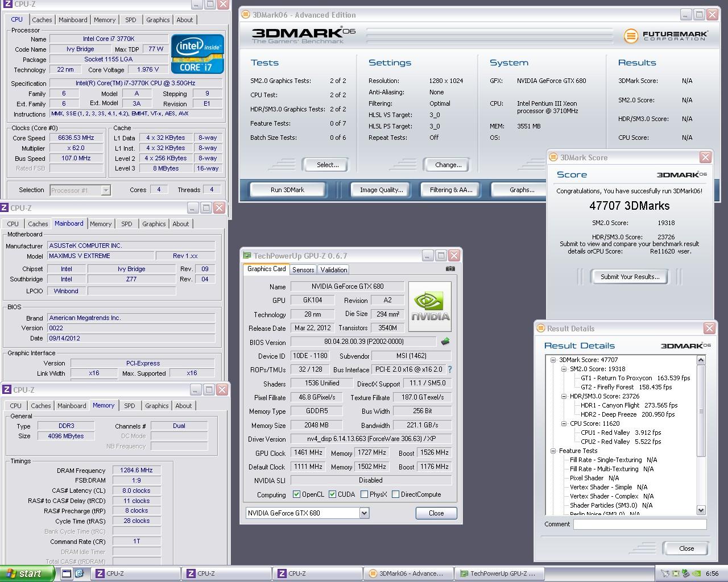Viewport: 728px width, 582px height.
Task: Toggle the DirectCompute checkbox
Action: 395,494
